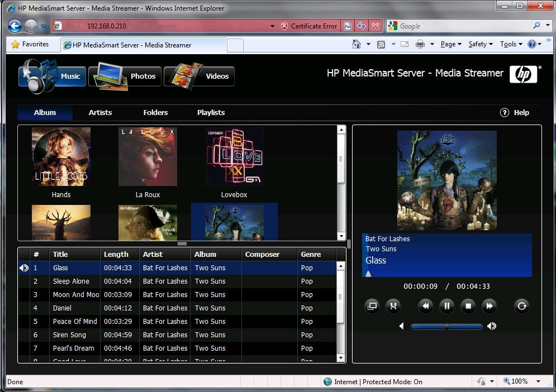Select the deer silhouette album cover
The image size is (556, 392).
coord(61,223)
